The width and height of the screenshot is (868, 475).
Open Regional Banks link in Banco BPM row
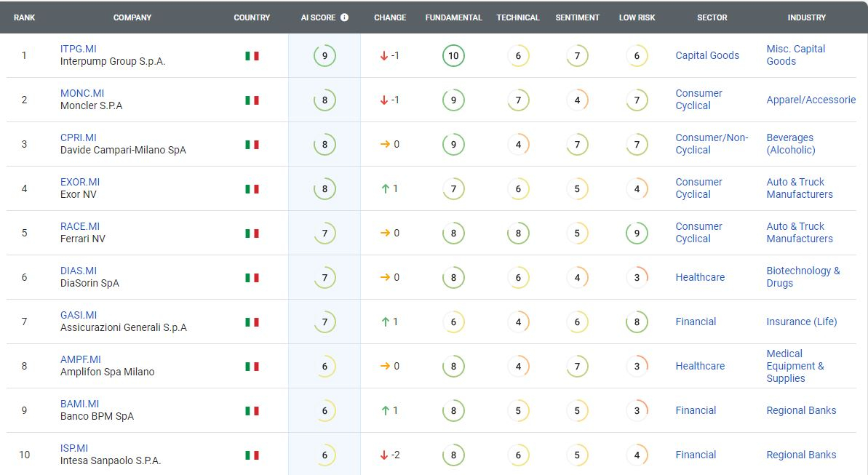pyautogui.click(x=801, y=410)
